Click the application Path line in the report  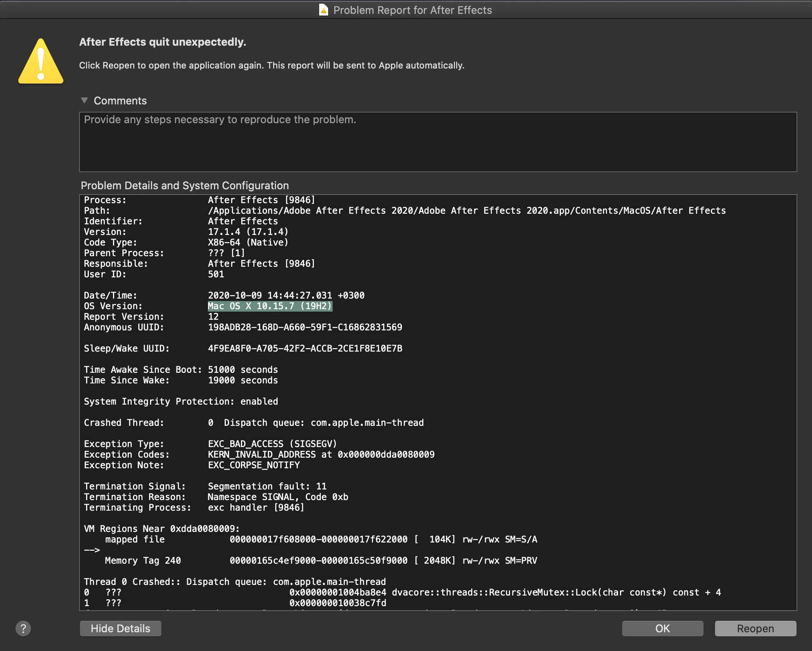click(x=466, y=210)
